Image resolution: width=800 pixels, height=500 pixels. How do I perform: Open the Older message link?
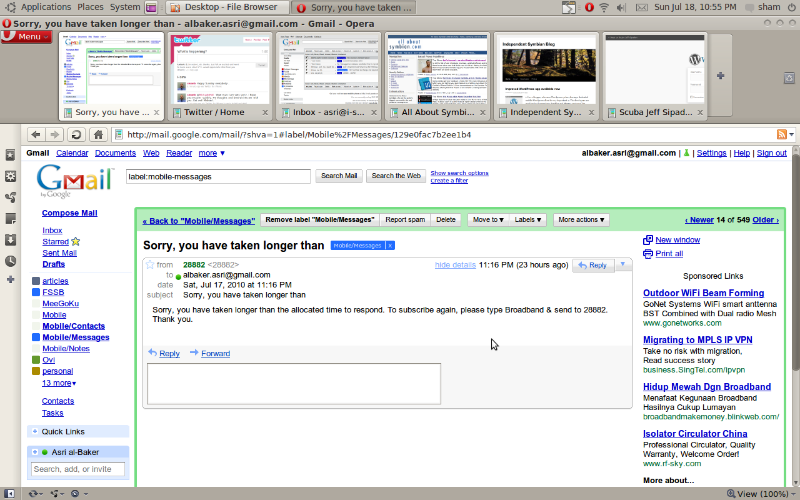(765, 220)
